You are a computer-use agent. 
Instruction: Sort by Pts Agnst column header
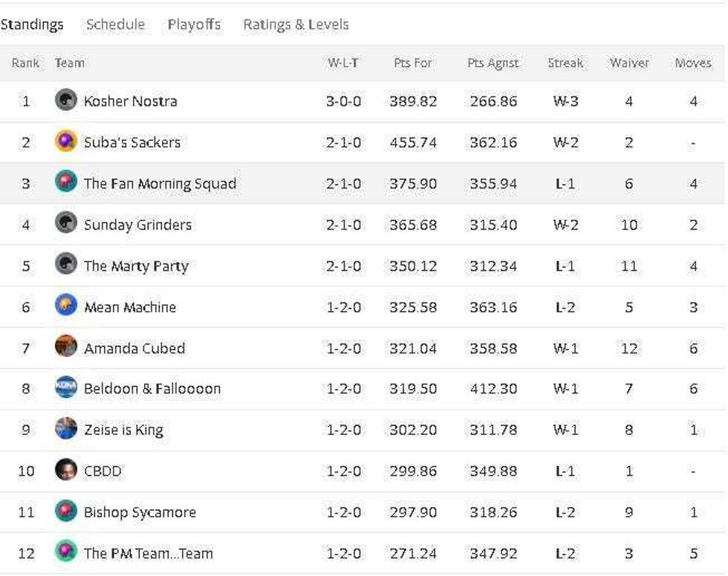tap(493, 63)
